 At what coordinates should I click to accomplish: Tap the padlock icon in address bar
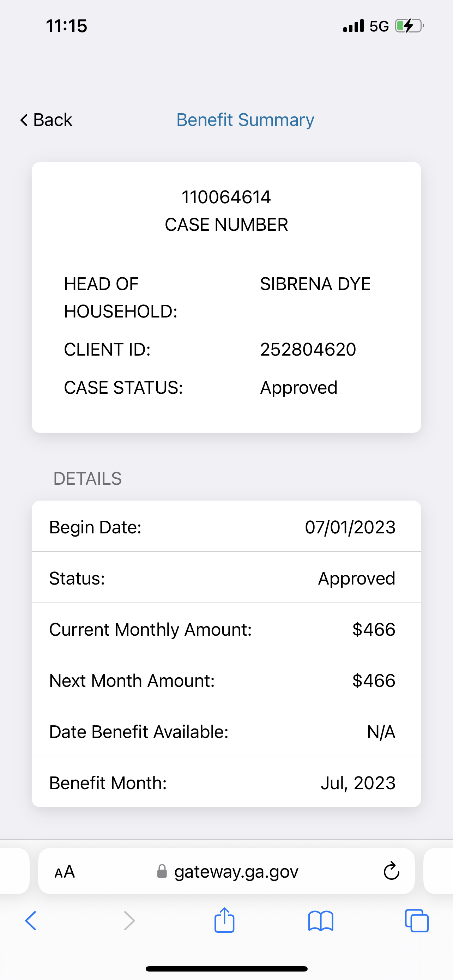click(x=162, y=871)
